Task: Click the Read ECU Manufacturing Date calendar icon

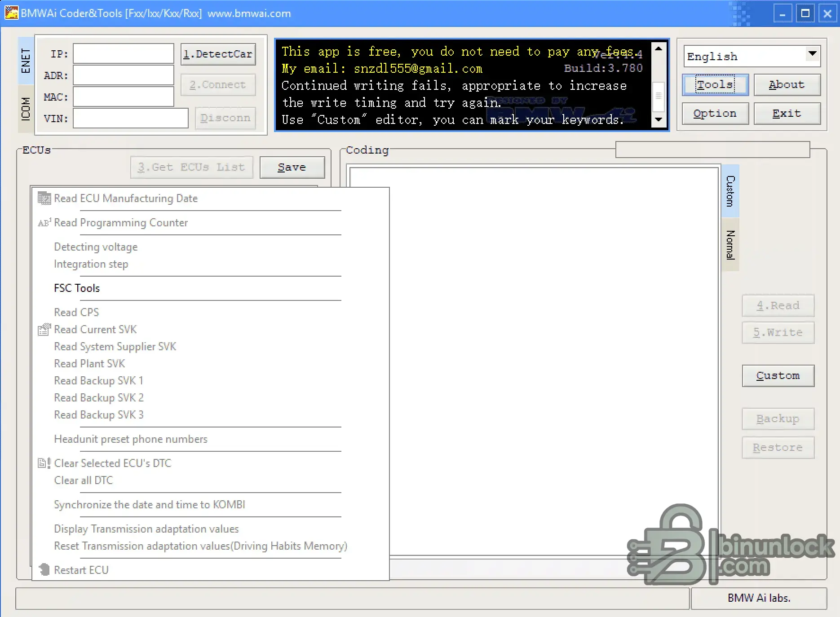Action: [x=44, y=198]
